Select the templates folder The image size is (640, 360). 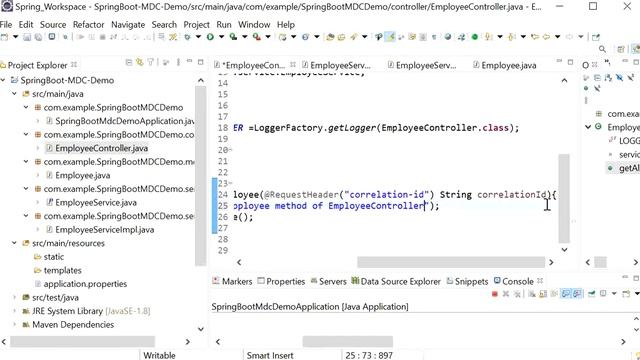coord(62,270)
